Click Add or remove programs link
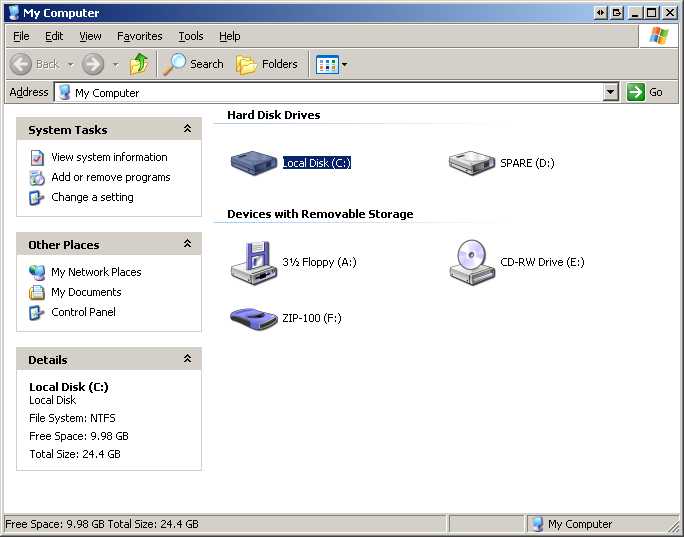This screenshot has height=537, width=684. [x=111, y=177]
